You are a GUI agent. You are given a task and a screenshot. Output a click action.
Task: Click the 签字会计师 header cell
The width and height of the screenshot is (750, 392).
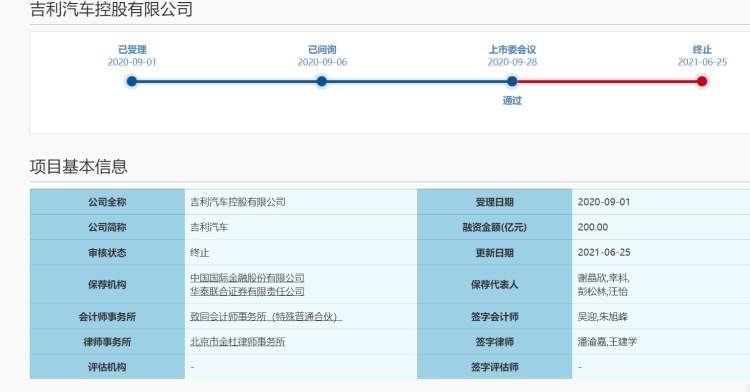[494, 316]
